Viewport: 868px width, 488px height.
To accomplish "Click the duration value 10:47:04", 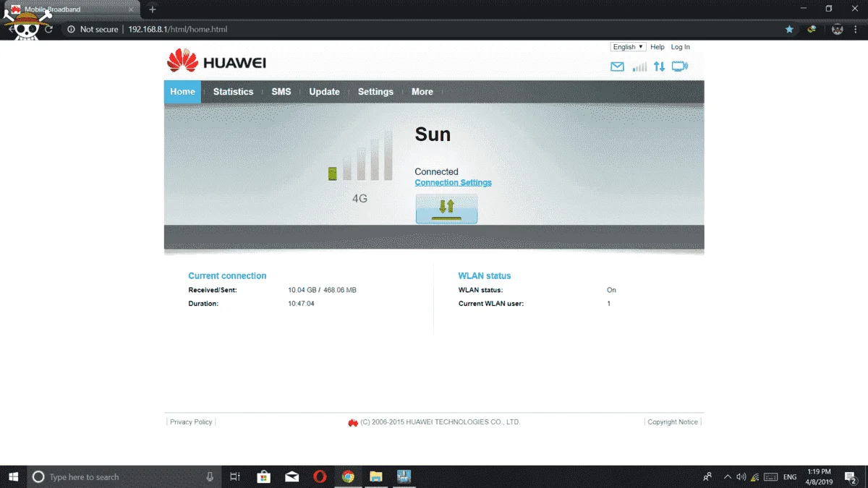I will [301, 304].
